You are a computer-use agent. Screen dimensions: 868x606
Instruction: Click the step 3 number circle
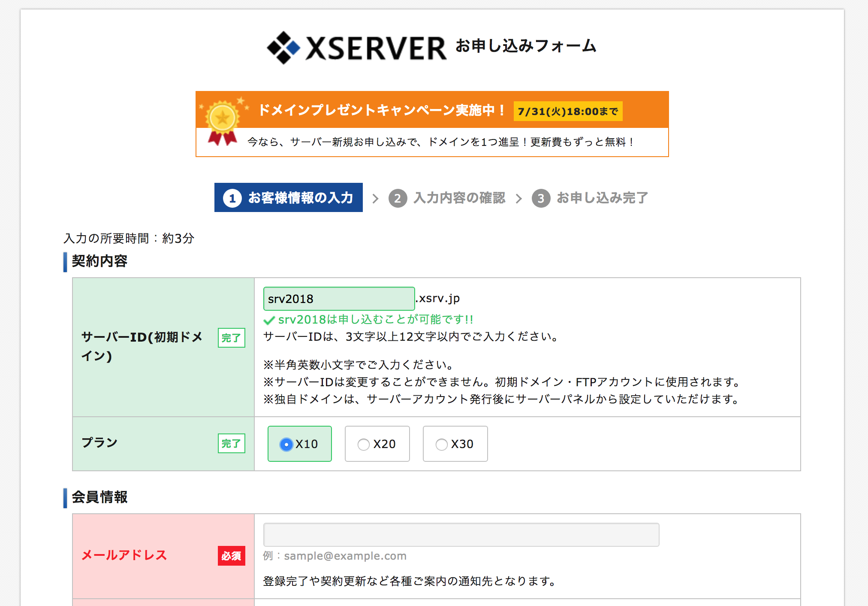[x=541, y=198]
